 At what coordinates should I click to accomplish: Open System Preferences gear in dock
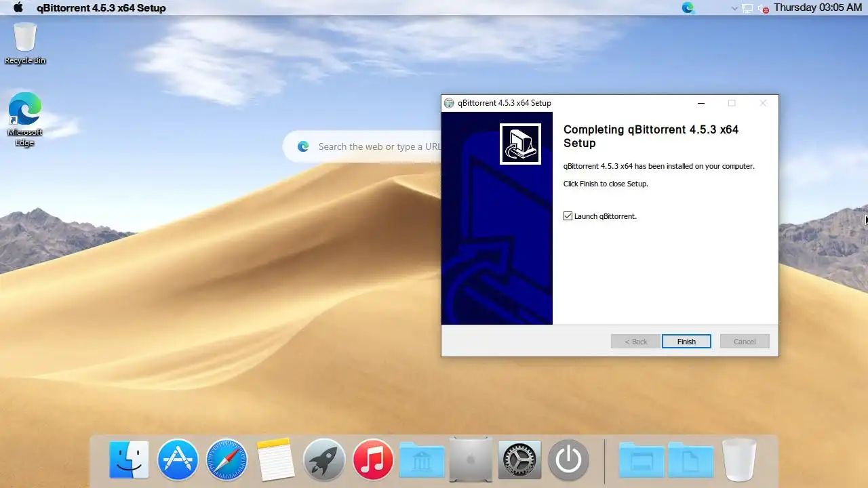[x=519, y=460]
